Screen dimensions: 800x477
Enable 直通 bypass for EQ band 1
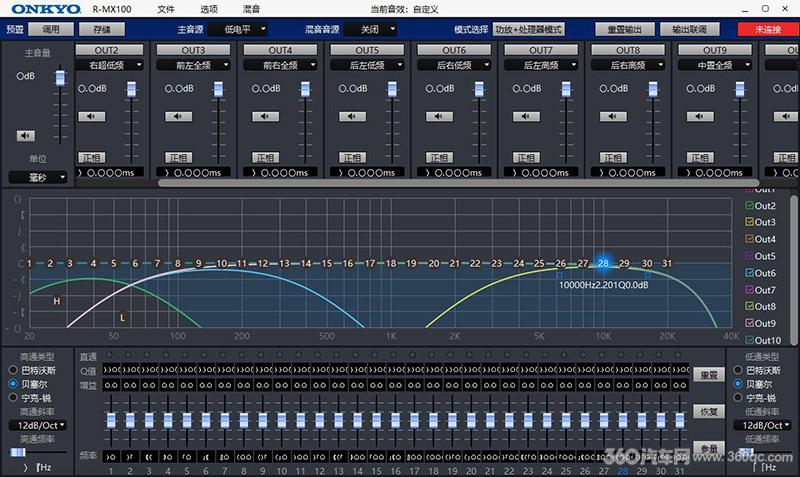click(110, 355)
